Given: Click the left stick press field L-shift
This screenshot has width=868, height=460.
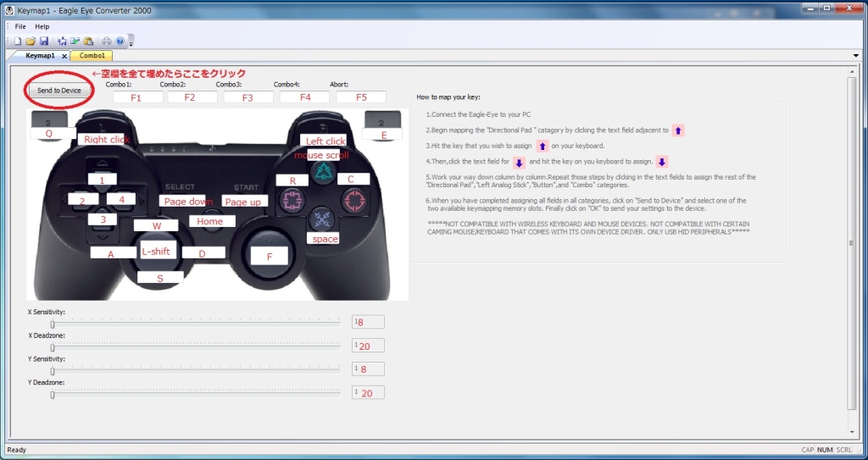Looking at the screenshot, I should point(158,250).
